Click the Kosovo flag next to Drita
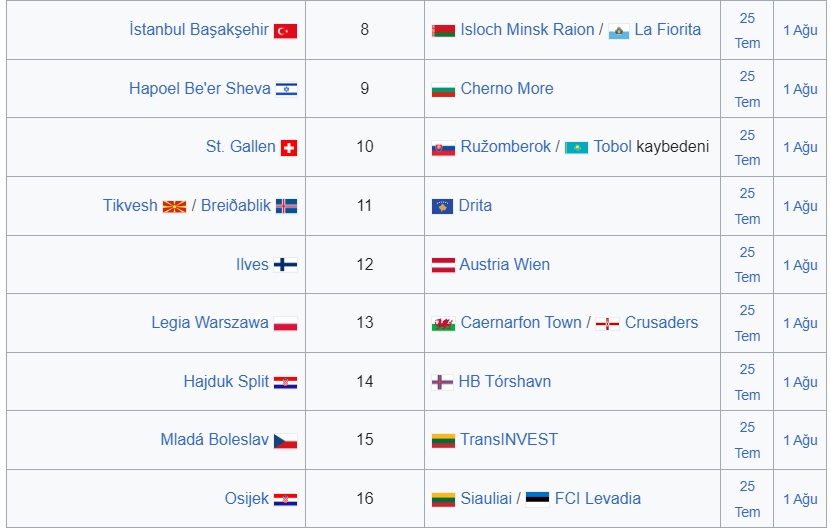Viewport: 830px width, 528px height. point(442,207)
